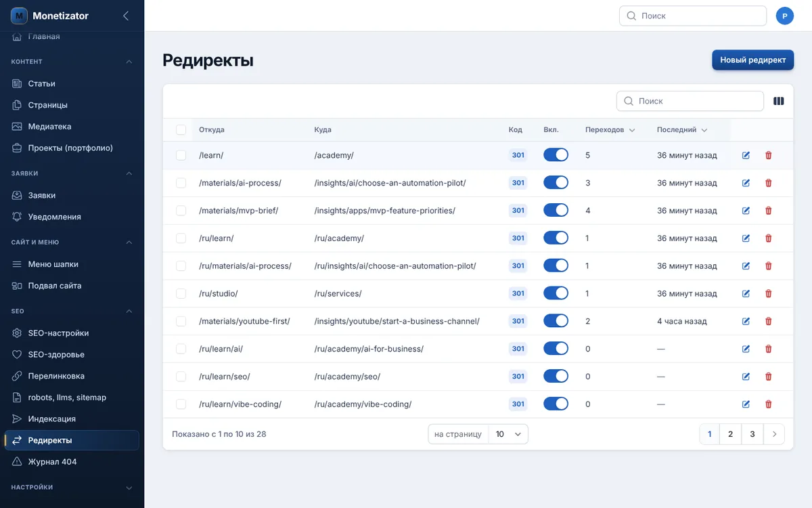Edit the /ru/materials/ai-process/ redirect
Screen dimensions: 812x508
[746, 266]
